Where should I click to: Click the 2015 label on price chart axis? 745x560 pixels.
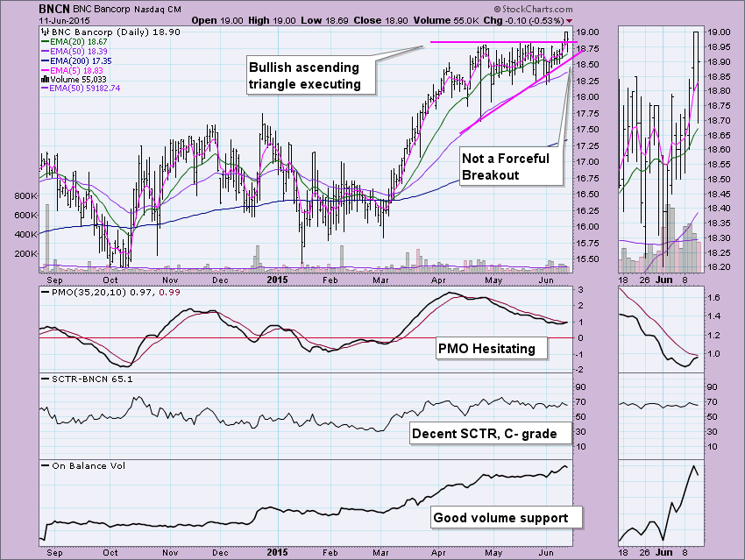(x=277, y=280)
